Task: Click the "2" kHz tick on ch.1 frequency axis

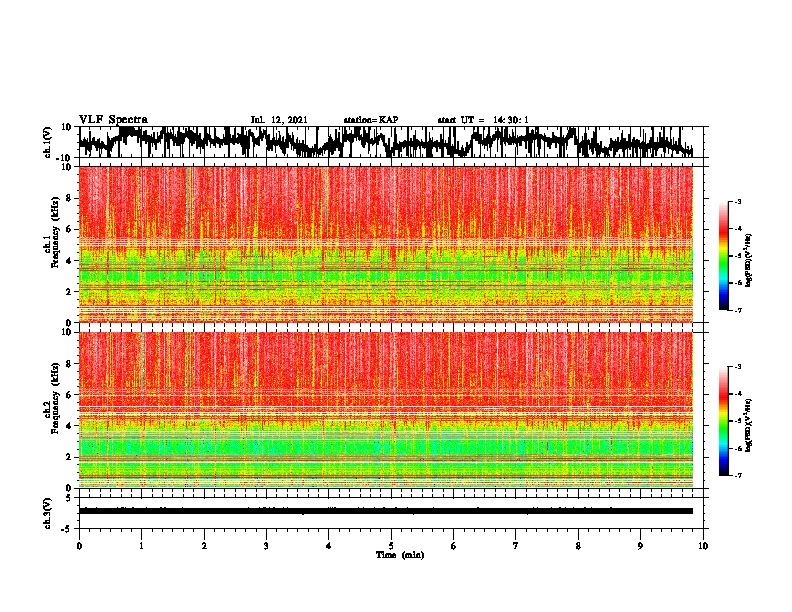Action: [69, 291]
